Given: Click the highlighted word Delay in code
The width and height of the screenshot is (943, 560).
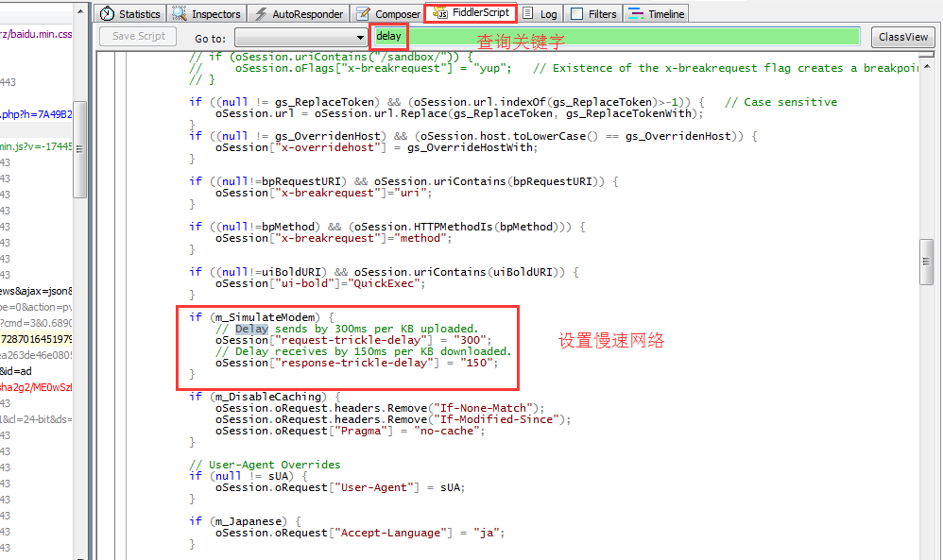Looking at the screenshot, I should tap(251, 329).
